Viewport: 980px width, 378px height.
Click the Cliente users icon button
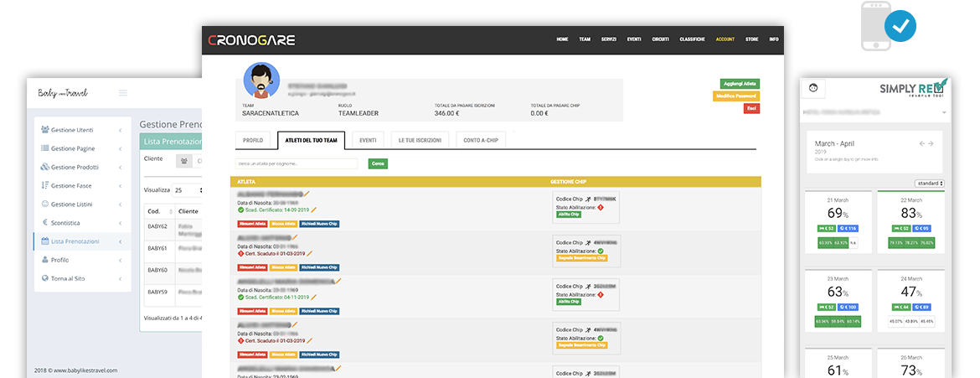[184, 162]
